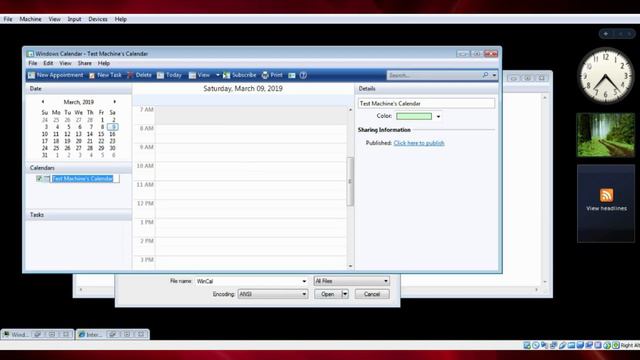Expand the All Files type dropdown
Viewport: 640px width, 360px height.
click(386, 281)
